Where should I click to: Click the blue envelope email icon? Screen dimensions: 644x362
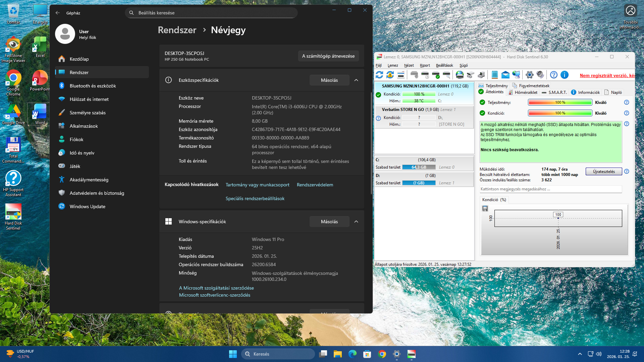[x=505, y=75]
